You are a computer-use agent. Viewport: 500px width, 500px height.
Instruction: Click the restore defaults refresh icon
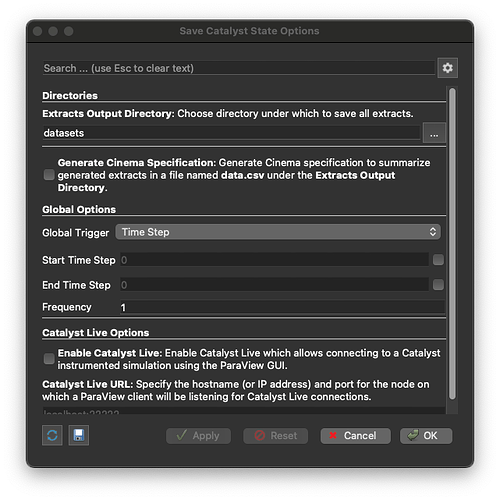(52, 435)
